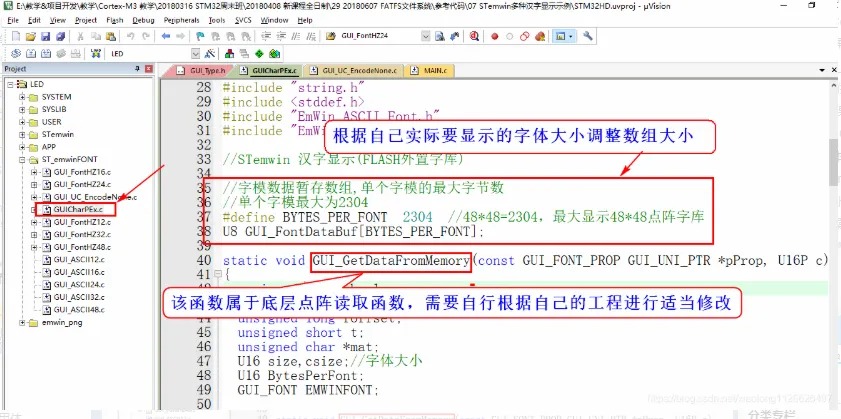
Task: Pin the Project panel with the pushpin
Action: point(137,69)
